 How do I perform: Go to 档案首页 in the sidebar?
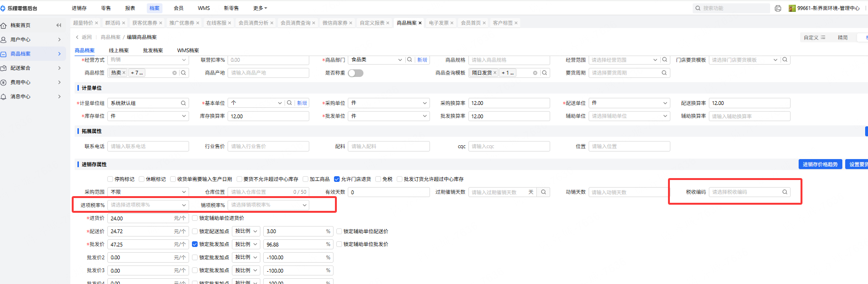(20, 25)
